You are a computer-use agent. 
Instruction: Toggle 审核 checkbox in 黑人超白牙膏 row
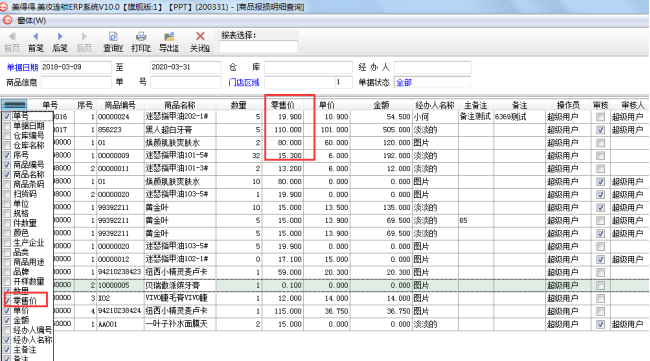[600, 130]
